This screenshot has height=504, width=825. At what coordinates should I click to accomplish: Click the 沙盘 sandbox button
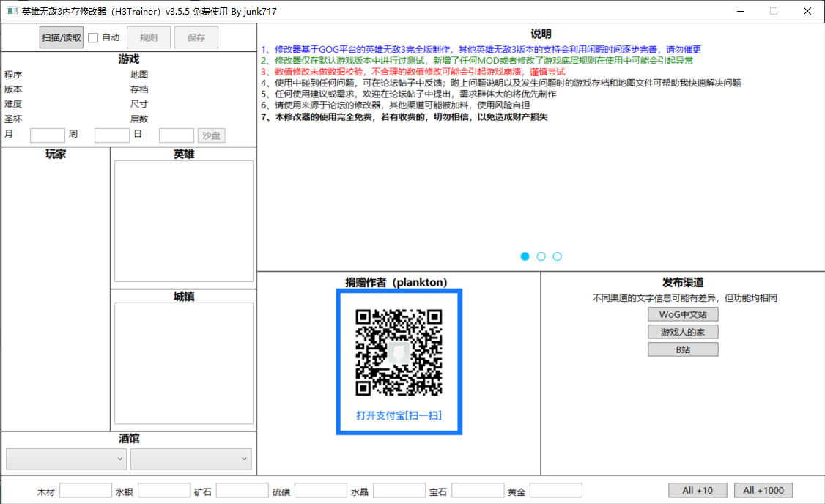(212, 136)
